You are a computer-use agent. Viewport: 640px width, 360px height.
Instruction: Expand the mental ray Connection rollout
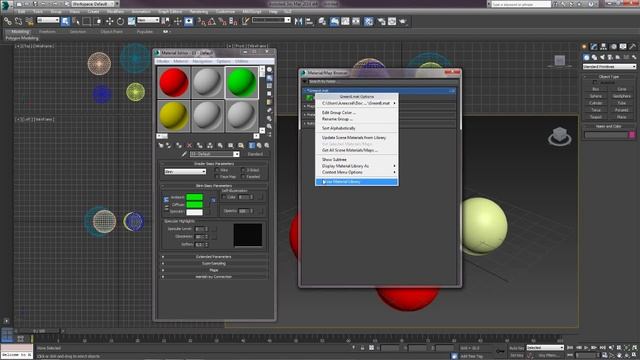[214, 277]
